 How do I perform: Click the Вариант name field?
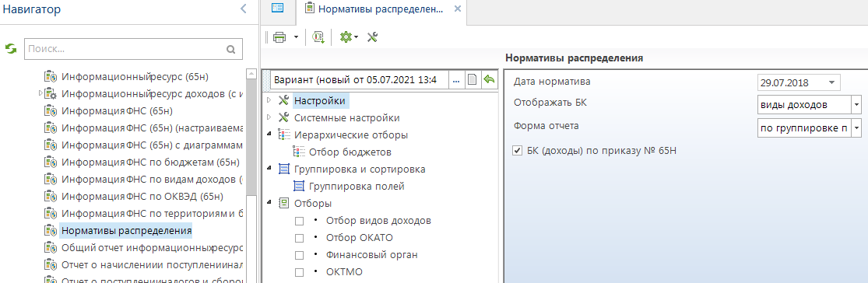(x=360, y=79)
